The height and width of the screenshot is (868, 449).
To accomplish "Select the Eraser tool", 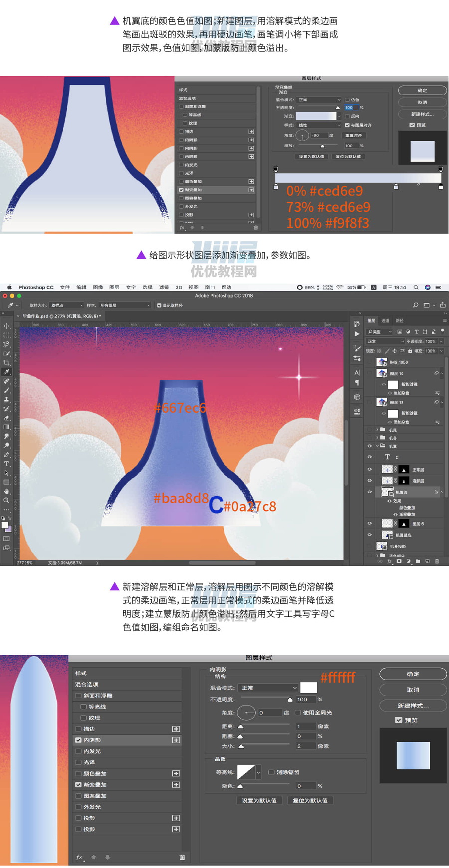I will [6, 418].
